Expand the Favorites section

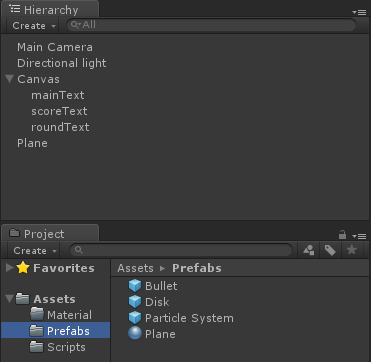(10, 268)
